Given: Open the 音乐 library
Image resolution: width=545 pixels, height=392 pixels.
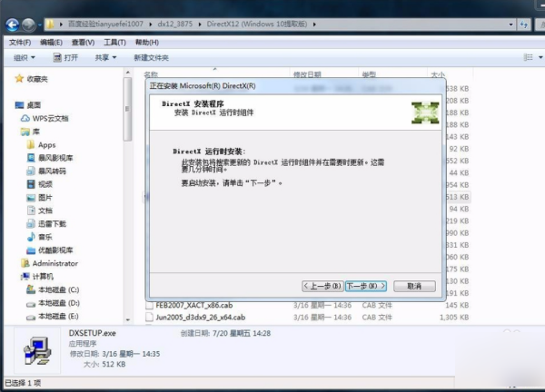Looking at the screenshot, I should (x=45, y=237).
